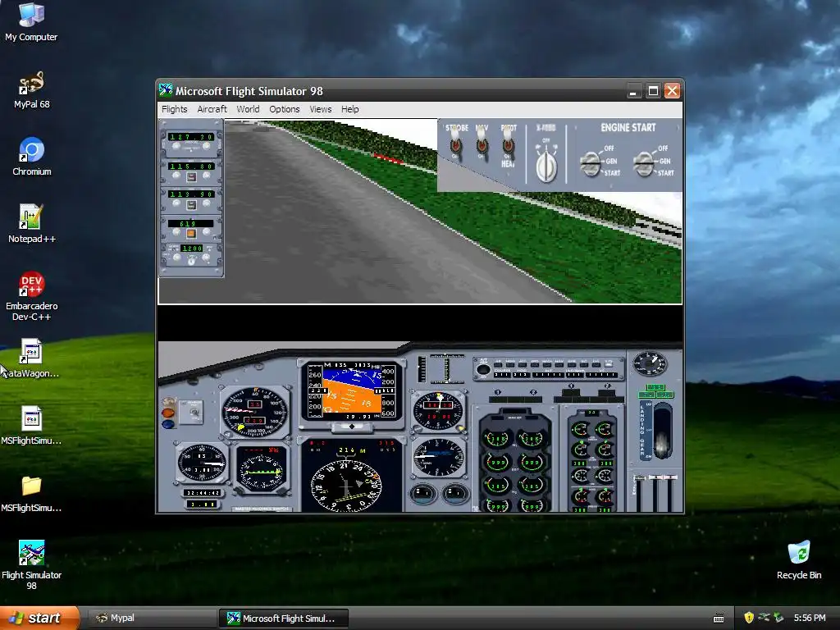
Task: Click the blue indicator light
Action: [168, 424]
